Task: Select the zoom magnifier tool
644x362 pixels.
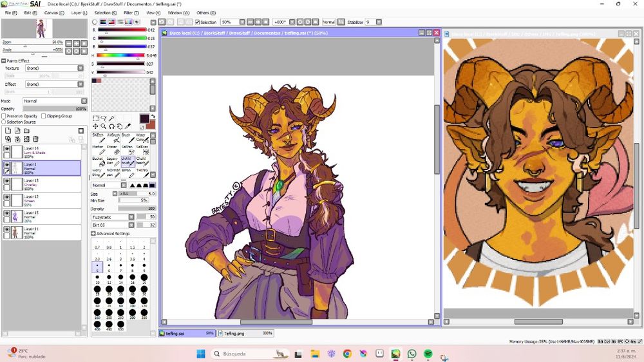Action: tap(104, 126)
